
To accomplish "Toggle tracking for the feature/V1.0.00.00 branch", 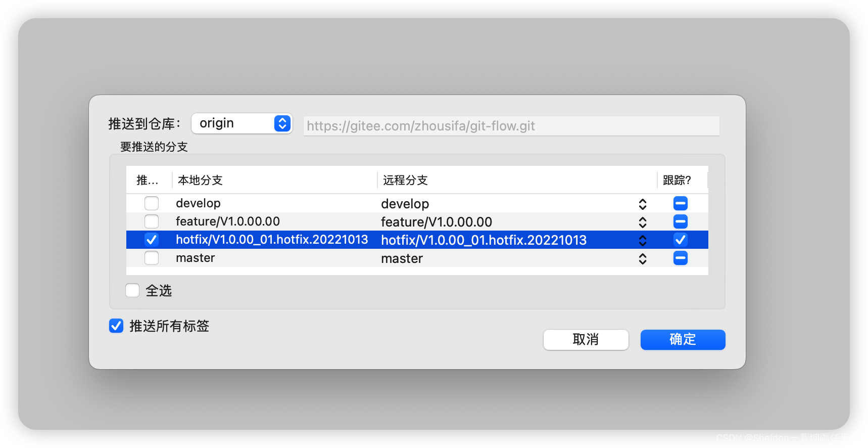I will point(681,221).
